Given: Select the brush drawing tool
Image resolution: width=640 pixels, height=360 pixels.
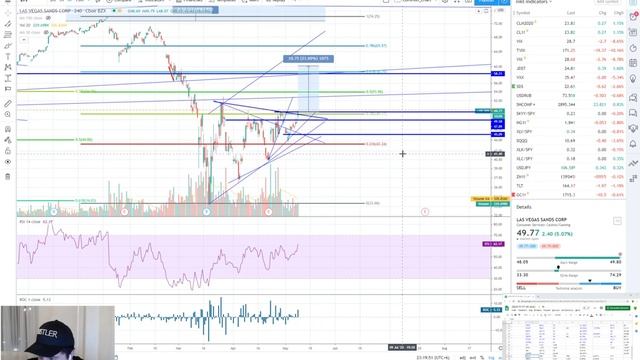Looking at the screenshot, I should tap(8, 46).
